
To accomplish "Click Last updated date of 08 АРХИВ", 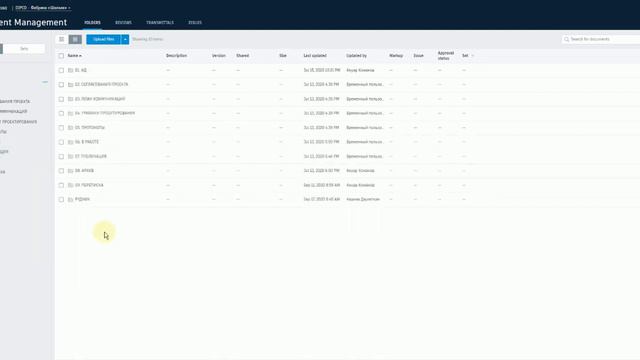I will click(x=321, y=171).
